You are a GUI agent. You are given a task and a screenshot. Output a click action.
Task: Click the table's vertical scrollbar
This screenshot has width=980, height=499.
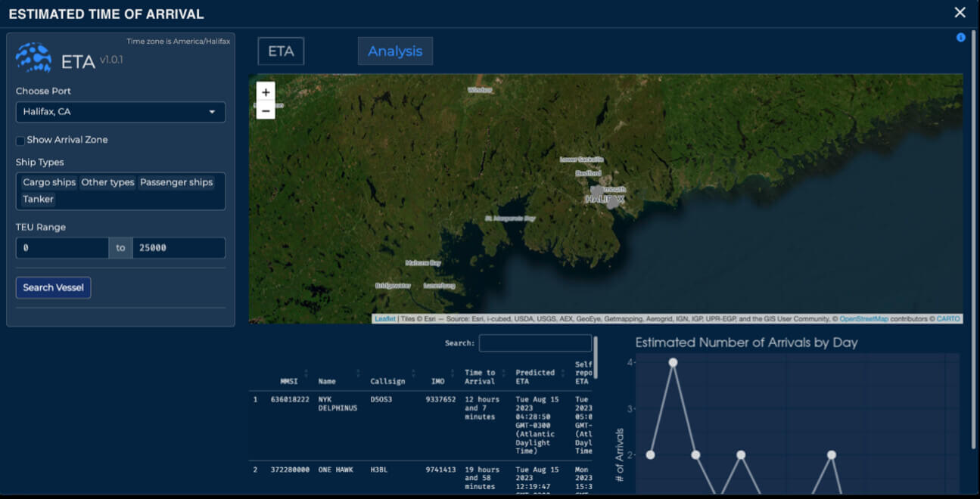click(x=596, y=358)
